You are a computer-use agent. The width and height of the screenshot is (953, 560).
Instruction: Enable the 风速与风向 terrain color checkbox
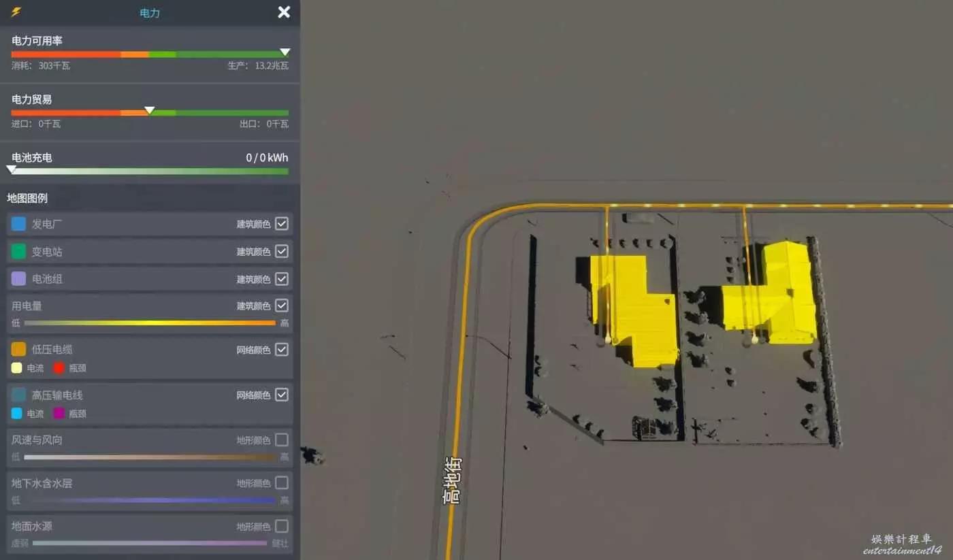282,440
